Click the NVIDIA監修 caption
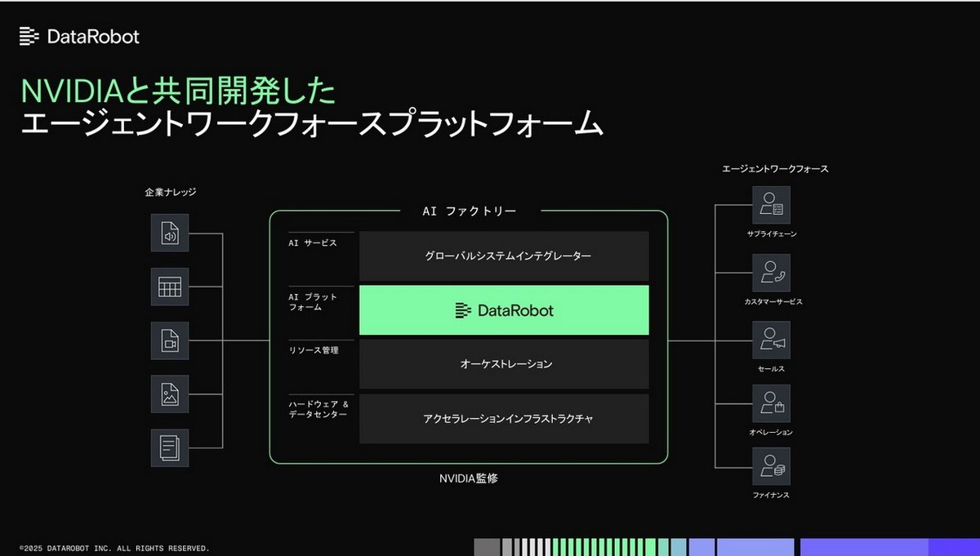980x556 pixels. tap(469, 479)
